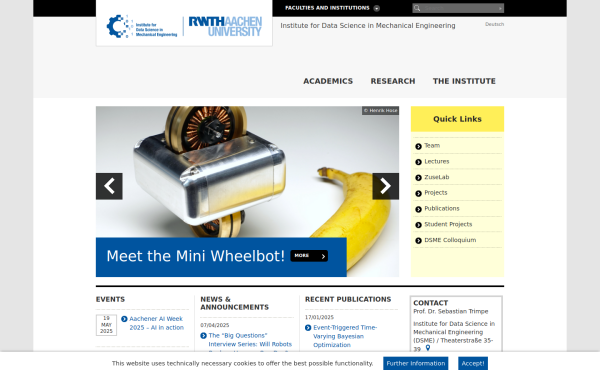Click the Henrik Hose photo credit
Image resolution: width=600 pixels, height=375 pixels.
tap(380, 111)
